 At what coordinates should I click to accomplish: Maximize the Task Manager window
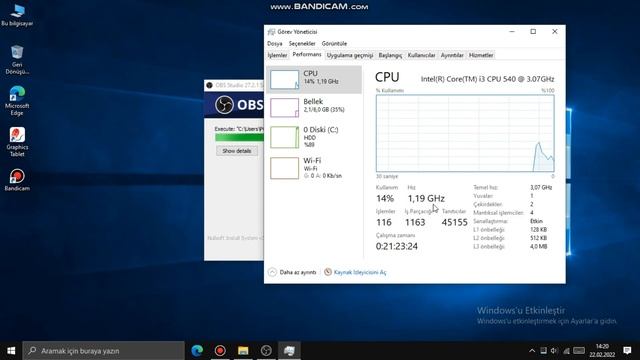click(x=533, y=31)
